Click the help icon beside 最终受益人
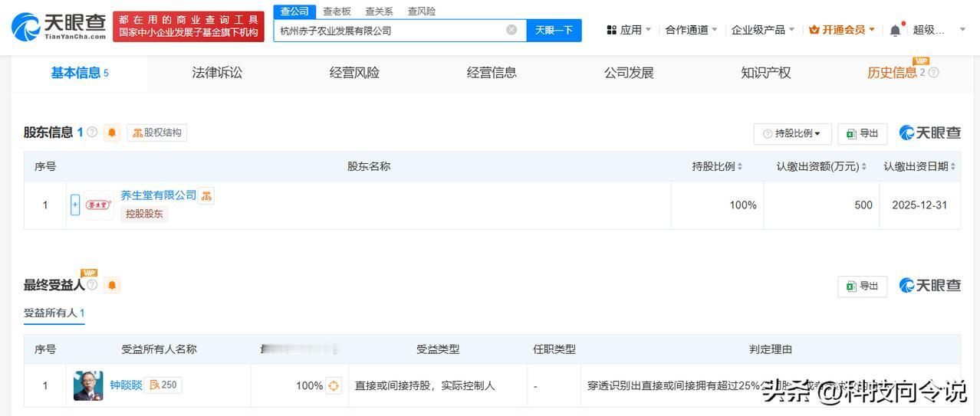980x416 pixels. point(92,284)
